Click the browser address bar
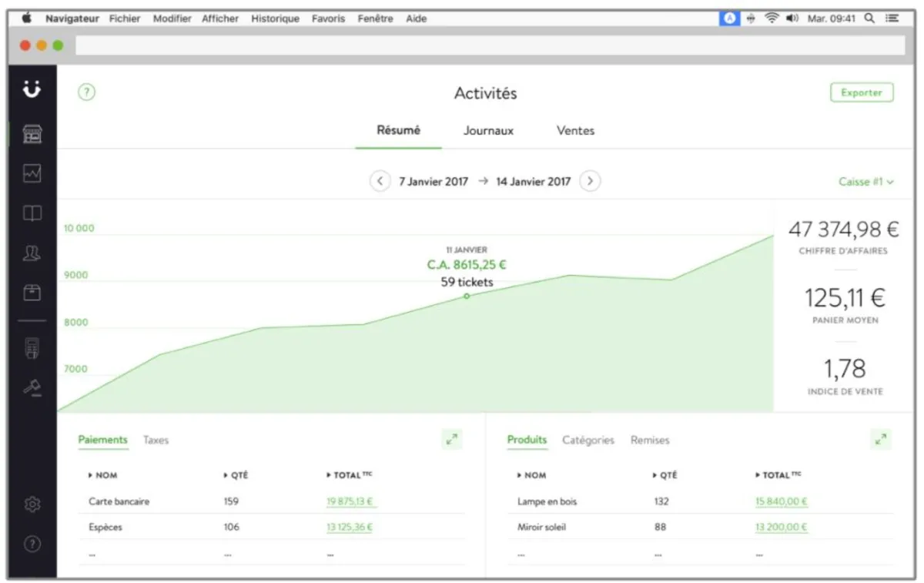Viewport: 924px width, 583px height. [x=490, y=45]
